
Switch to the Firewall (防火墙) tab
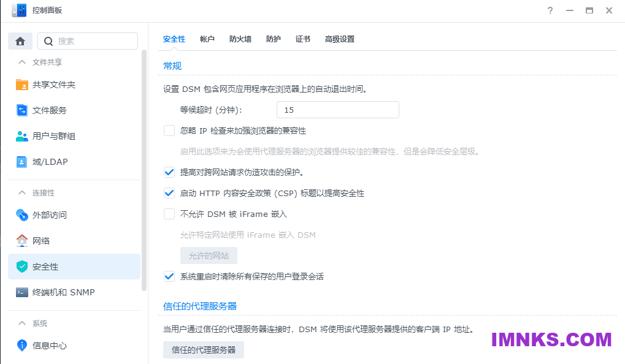pyautogui.click(x=240, y=39)
